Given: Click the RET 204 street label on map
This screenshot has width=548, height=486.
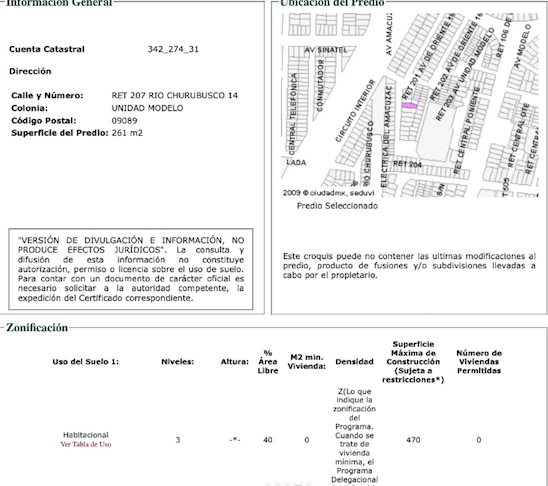Looking at the screenshot, I should (x=407, y=164).
